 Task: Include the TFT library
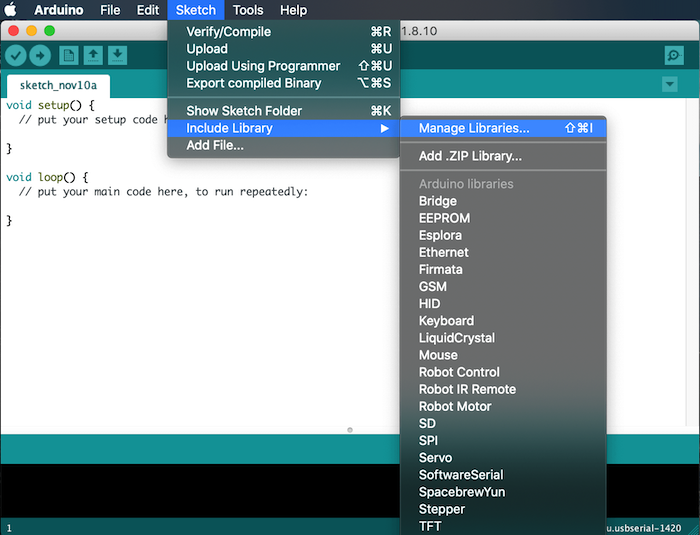click(503, 526)
